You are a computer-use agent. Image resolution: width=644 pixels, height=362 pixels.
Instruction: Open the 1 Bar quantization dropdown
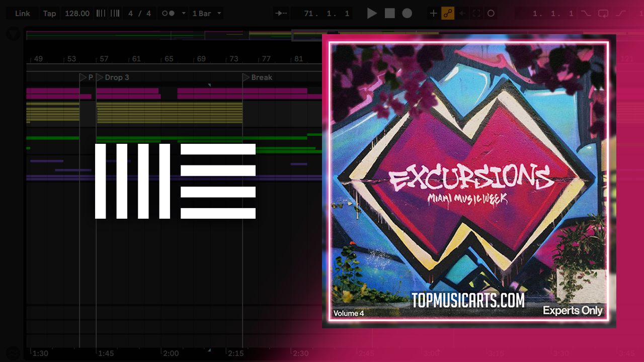[x=206, y=14]
